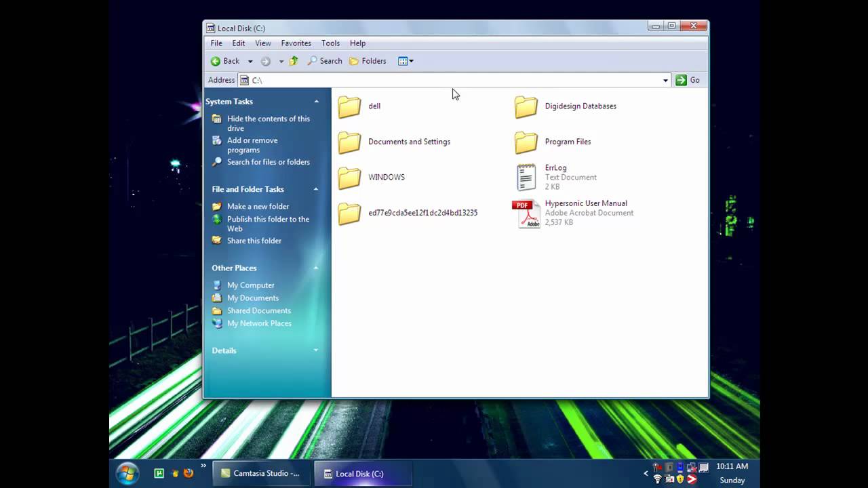Open the View menu
Screen dimensions: 868x488
[263, 43]
